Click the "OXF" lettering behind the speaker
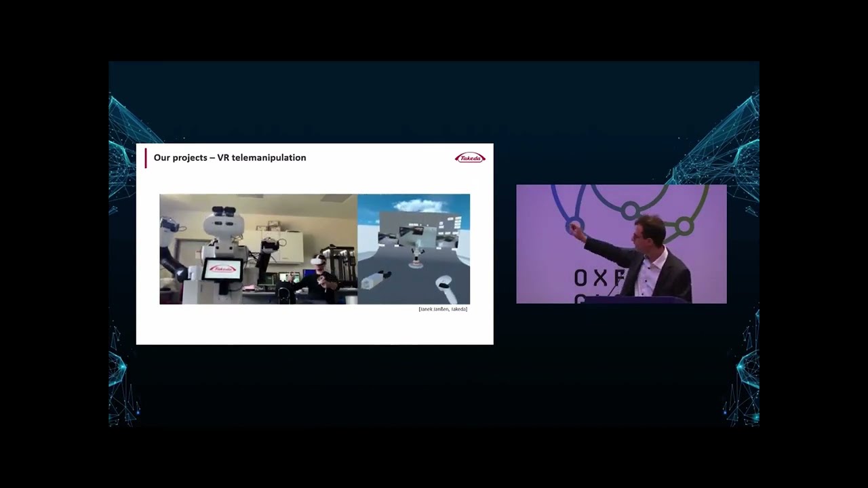 point(599,278)
